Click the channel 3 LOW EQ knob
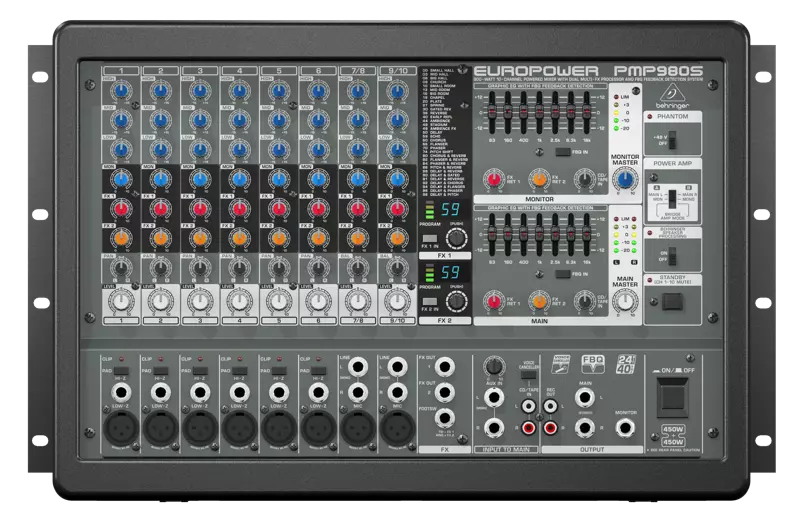 click(200, 150)
